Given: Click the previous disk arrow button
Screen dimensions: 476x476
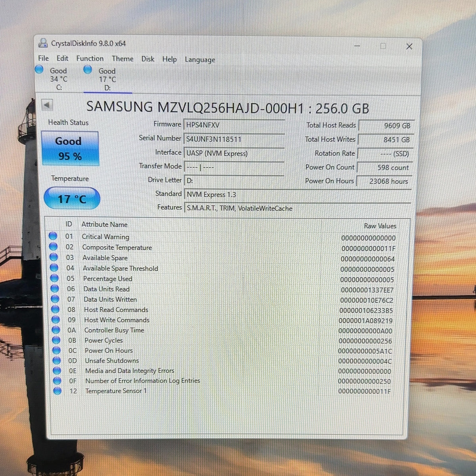Looking at the screenshot, I should point(47,105).
